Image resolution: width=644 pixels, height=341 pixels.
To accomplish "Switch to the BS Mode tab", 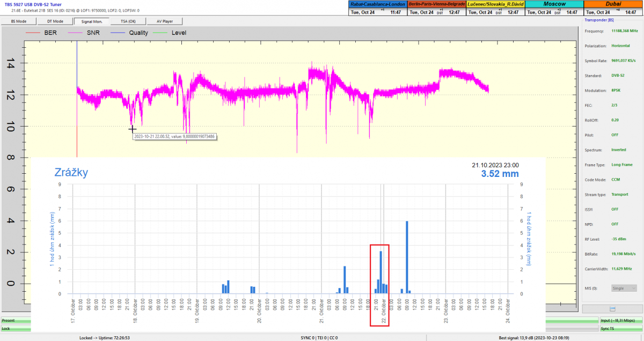I will (x=19, y=21).
